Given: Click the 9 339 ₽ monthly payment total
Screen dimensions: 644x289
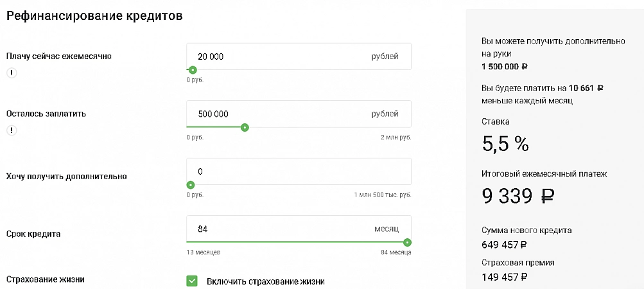Looking at the screenshot, I should [x=518, y=196].
